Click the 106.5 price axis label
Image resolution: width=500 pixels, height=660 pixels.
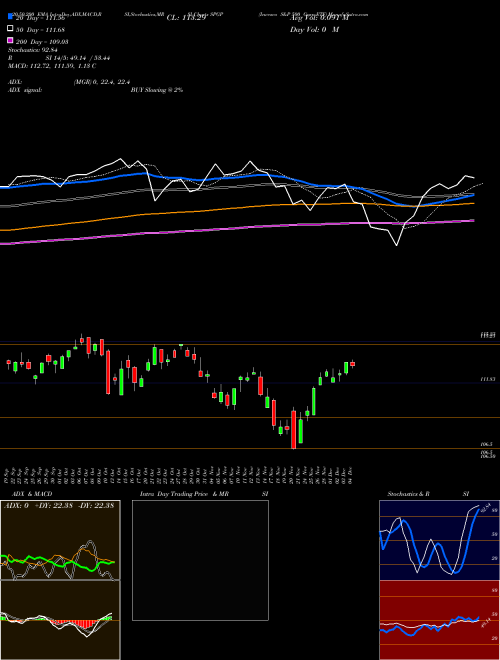coord(486,444)
